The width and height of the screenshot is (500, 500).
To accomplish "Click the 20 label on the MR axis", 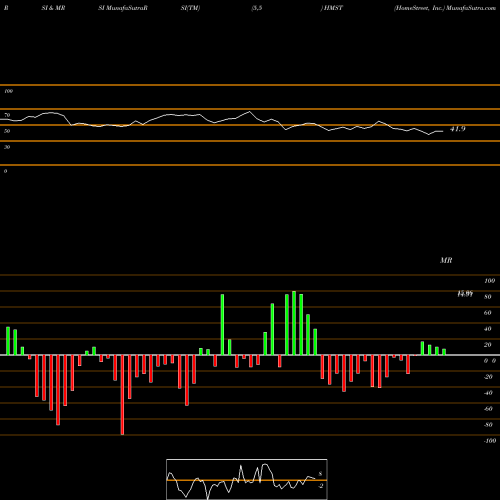I will (488, 345).
